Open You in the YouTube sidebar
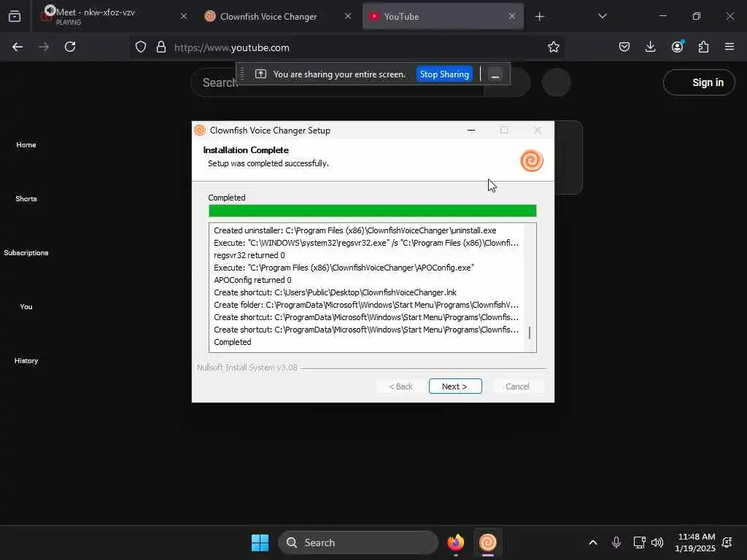Screen dimensions: 747x560 click(26, 307)
